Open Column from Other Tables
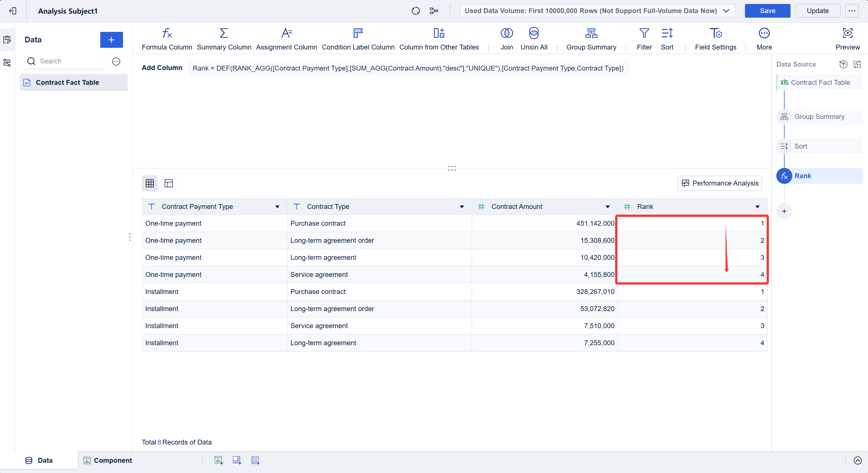The width and height of the screenshot is (868, 473). pyautogui.click(x=439, y=38)
